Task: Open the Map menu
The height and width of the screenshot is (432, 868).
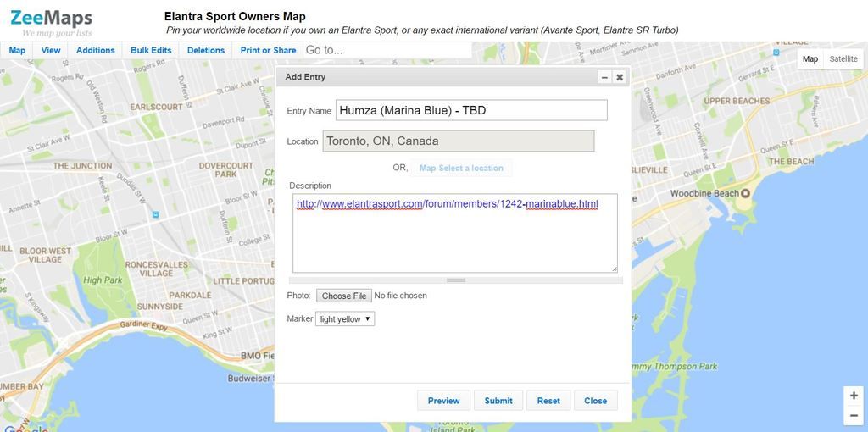Action: tap(17, 50)
